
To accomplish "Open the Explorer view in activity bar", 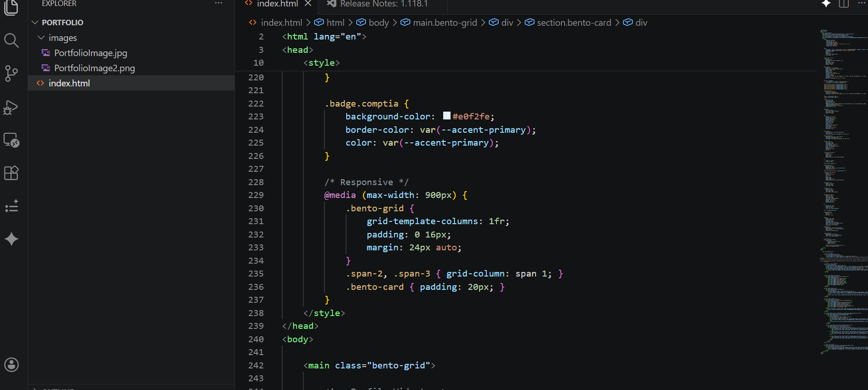I will pyautogui.click(x=11, y=7).
